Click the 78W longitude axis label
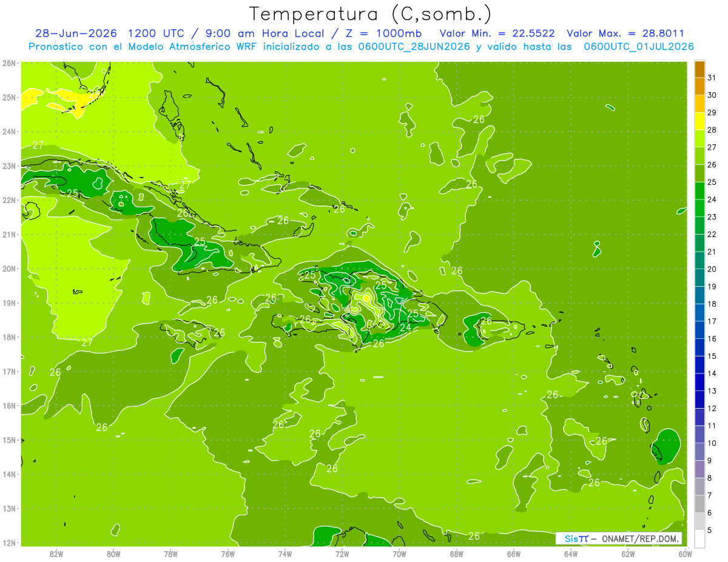Screen dimensions: 728x562 [170, 553]
